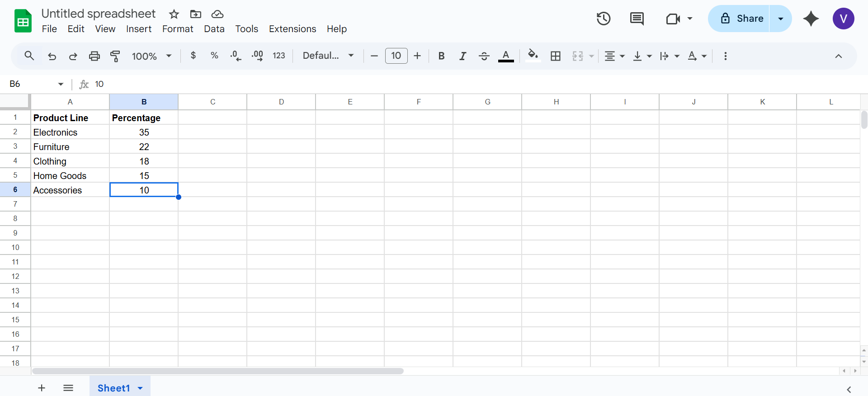Add a new sheet with plus button
Screen dimensions: 868x396
coord(42,388)
